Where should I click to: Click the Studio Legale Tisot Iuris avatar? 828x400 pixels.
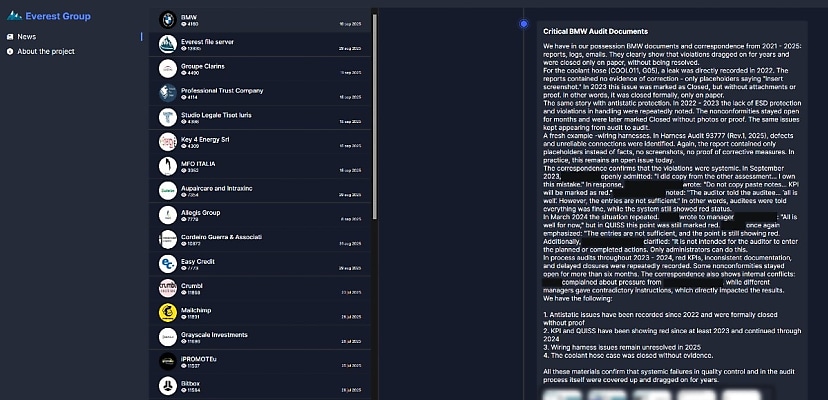[x=168, y=117]
